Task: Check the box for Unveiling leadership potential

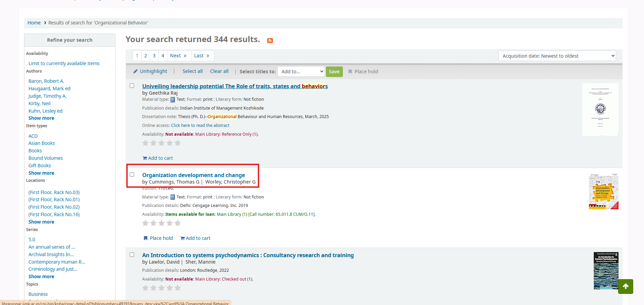Action: 132,86
